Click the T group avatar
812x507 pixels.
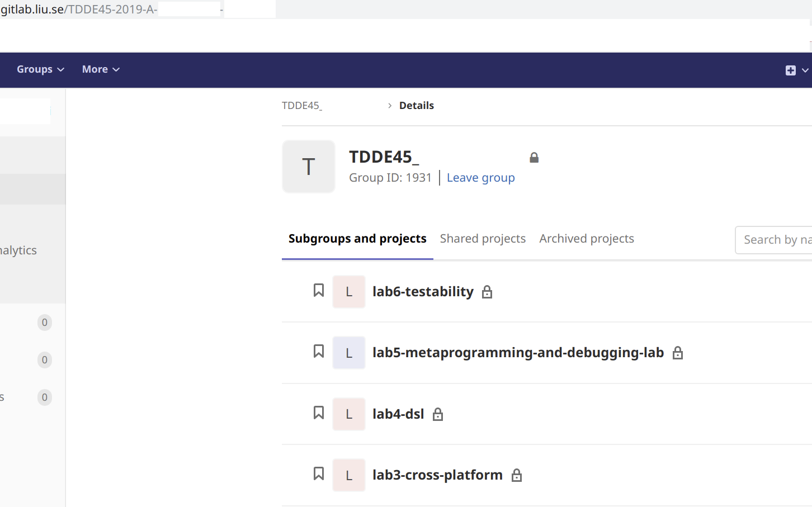[x=309, y=167]
